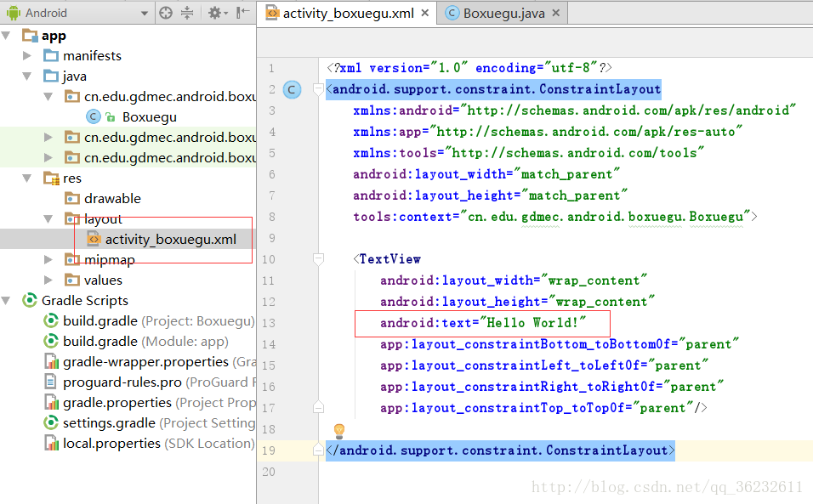Expand the values folder
The image size is (813, 504).
coord(48,280)
